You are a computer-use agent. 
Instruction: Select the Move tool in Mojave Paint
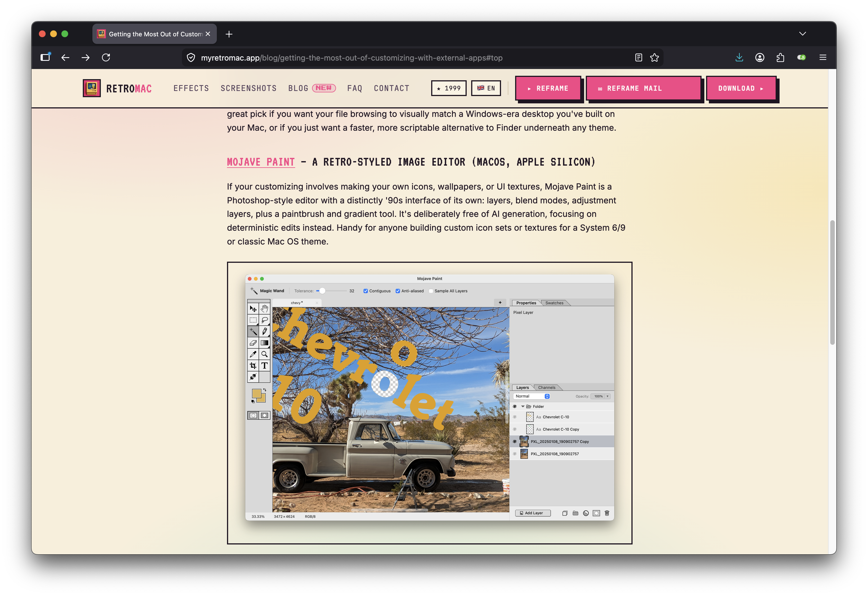click(x=253, y=308)
